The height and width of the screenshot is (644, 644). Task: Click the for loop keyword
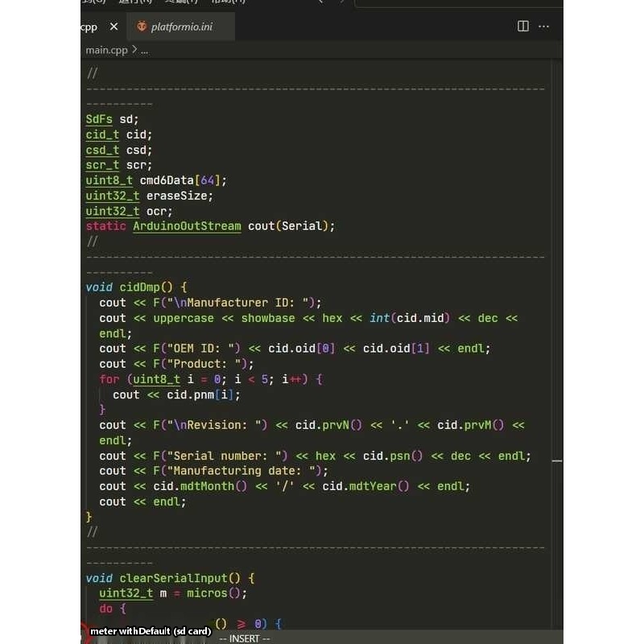point(109,379)
